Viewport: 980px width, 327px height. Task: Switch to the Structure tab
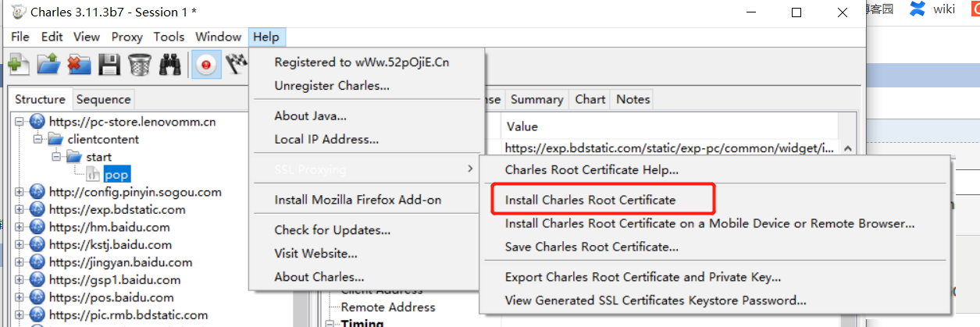(40, 99)
